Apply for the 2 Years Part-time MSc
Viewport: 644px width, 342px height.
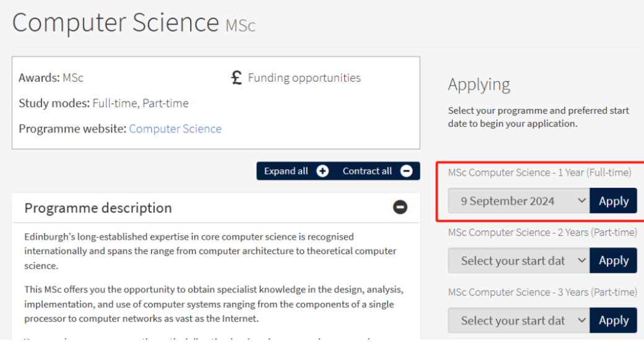(x=613, y=261)
